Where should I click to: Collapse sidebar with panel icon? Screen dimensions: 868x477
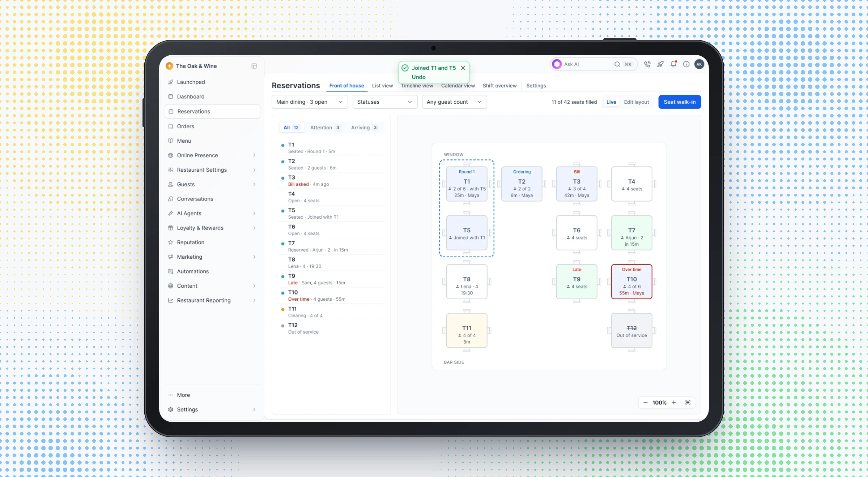tap(254, 66)
